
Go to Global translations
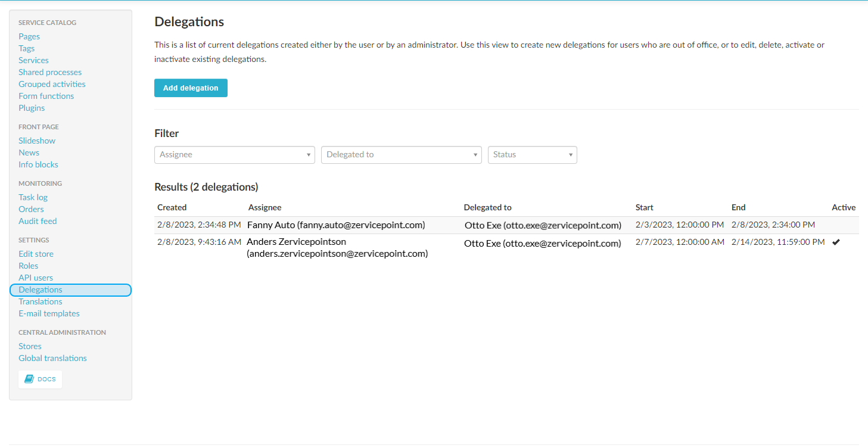52,358
